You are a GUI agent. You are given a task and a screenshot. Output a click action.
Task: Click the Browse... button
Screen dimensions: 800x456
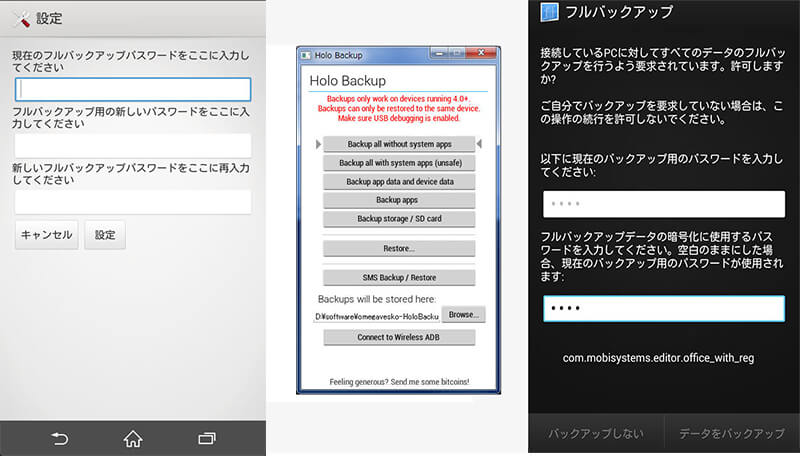pos(463,315)
